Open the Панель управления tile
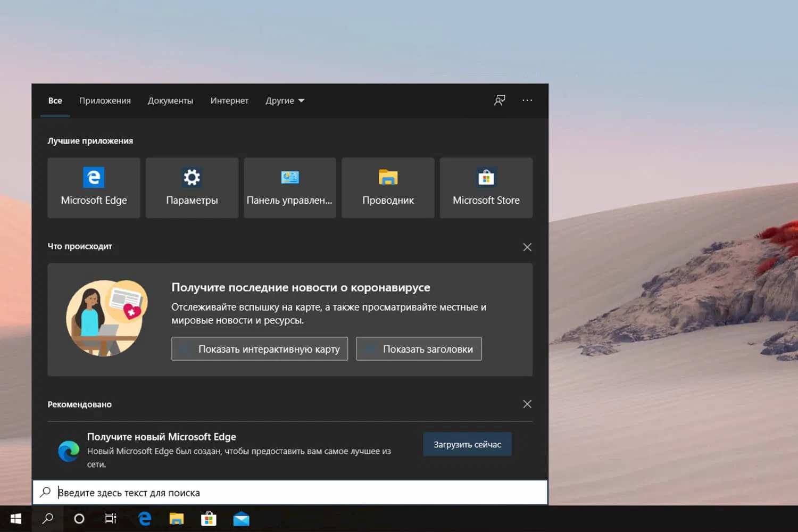Viewport: 798px width, 532px height. 290,188
